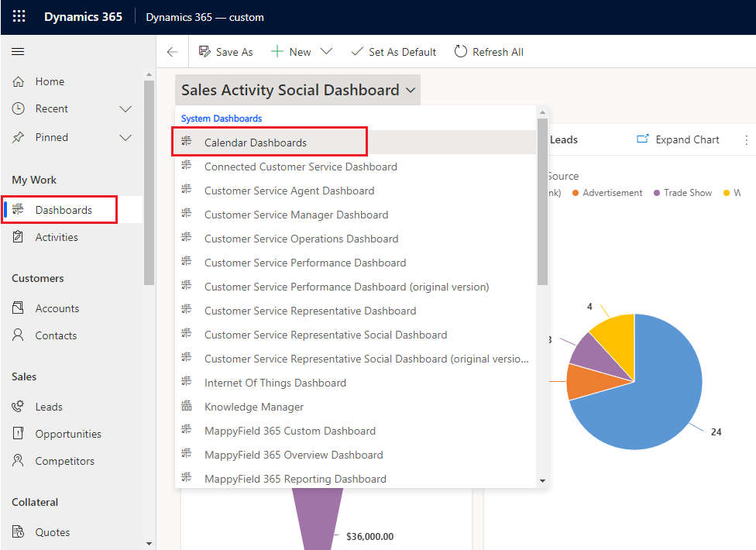Click the Leads phone icon
The image size is (756, 550).
tap(18, 407)
